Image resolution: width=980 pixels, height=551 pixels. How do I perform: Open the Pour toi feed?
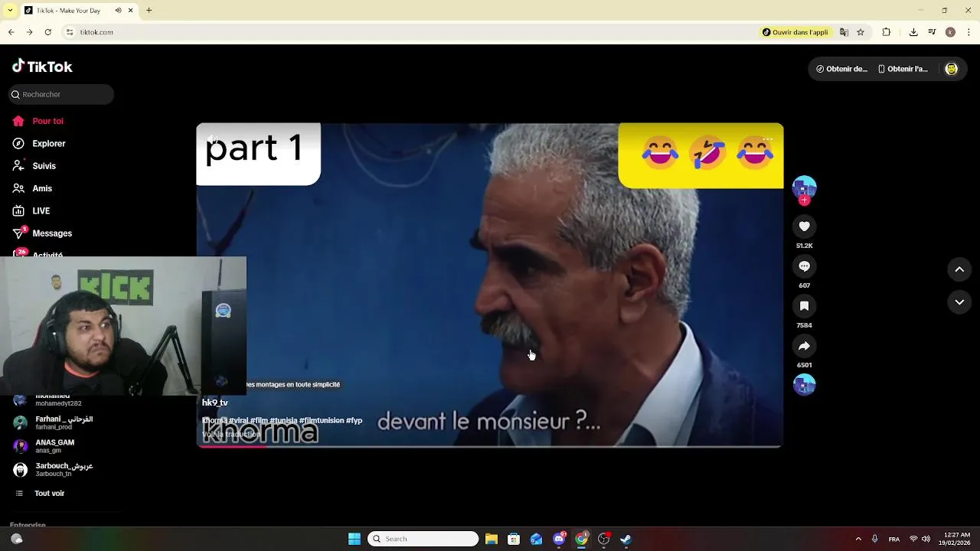tap(38, 121)
